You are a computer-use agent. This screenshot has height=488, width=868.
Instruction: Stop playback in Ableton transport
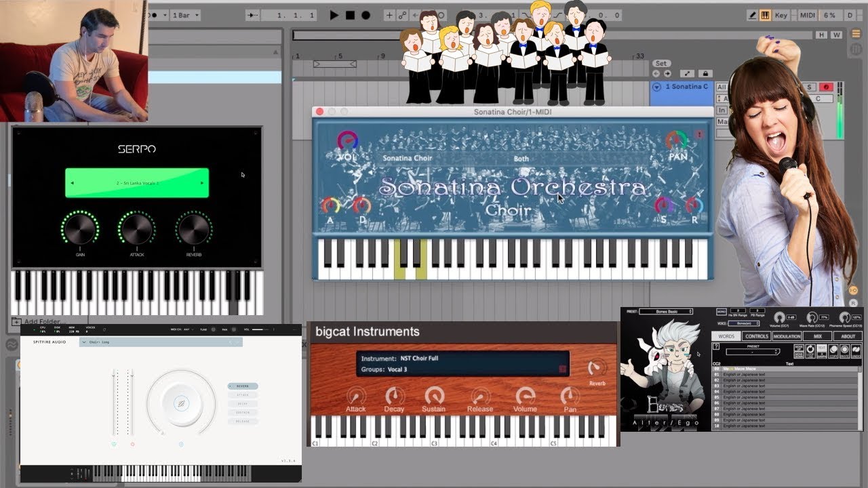pos(350,15)
